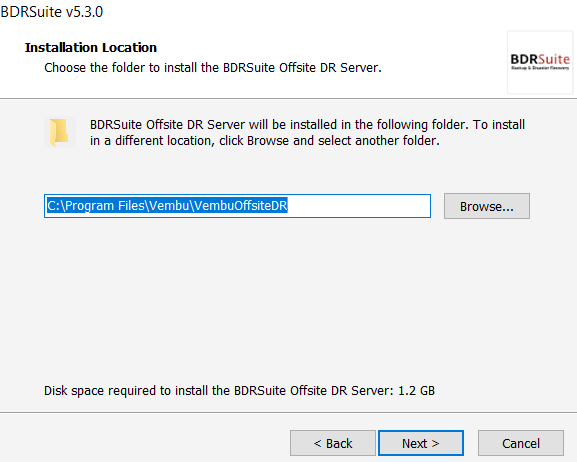Open the Browse folder dialog
The image size is (577, 462).
[x=486, y=206]
